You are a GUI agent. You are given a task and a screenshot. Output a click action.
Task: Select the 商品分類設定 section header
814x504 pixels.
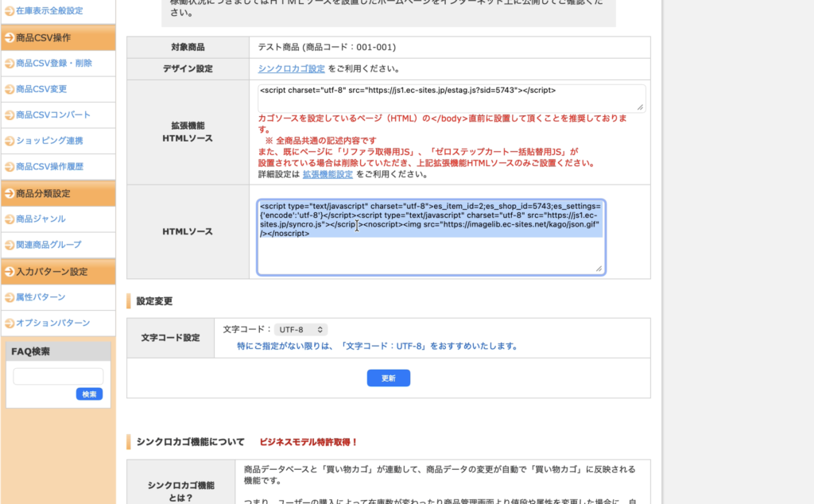pos(58,194)
